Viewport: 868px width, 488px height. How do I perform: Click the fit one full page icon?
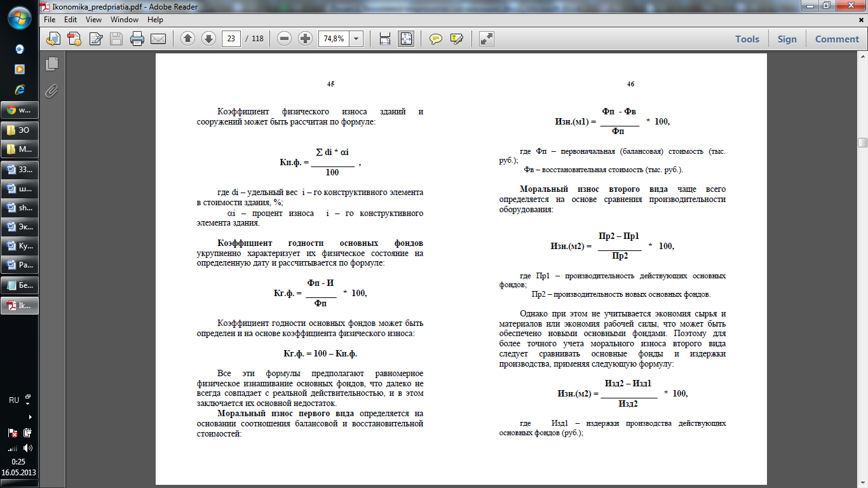[x=405, y=39]
